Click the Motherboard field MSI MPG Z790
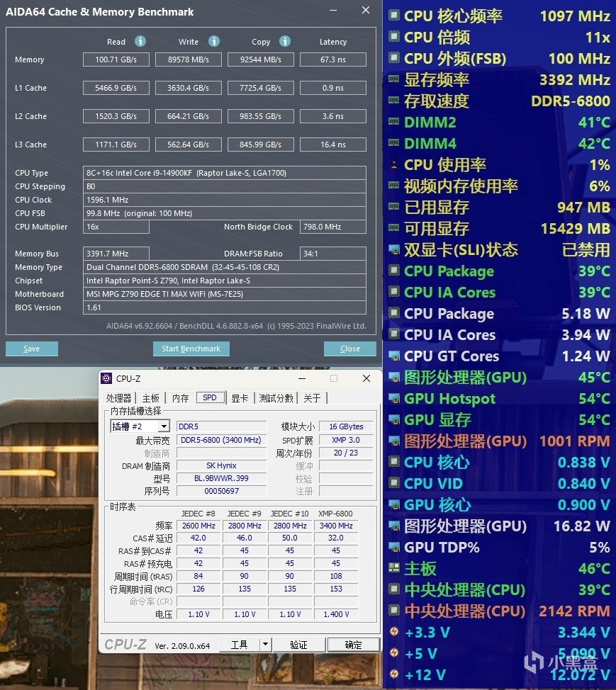This screenshot has width=616, height=690. (225, 294)
